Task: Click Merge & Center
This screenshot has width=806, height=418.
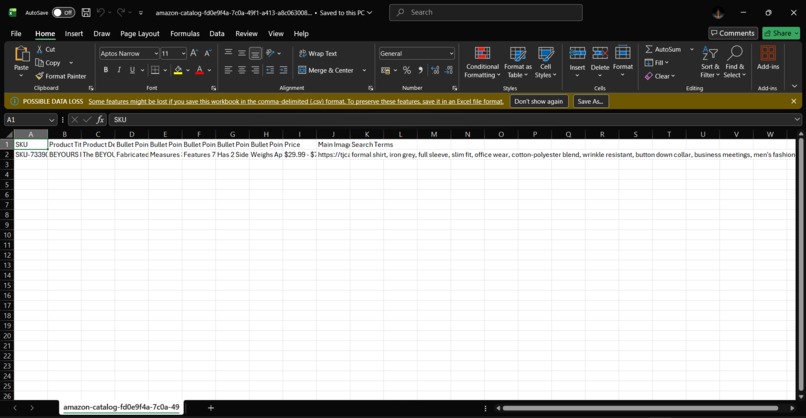Action: tap(326, 70)
